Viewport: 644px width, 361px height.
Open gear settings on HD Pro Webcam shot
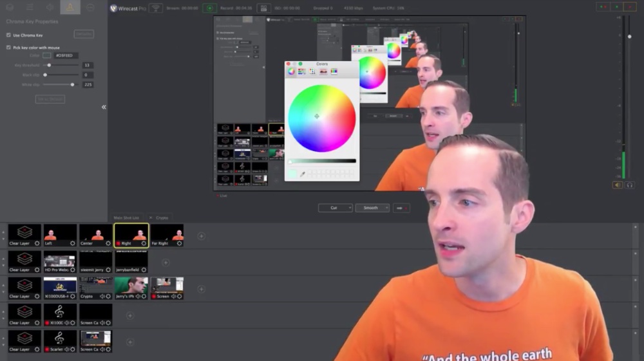point(72,270)
